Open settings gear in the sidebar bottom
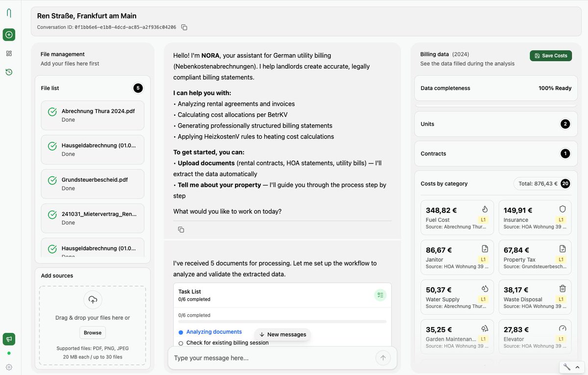588x375 pixels. point(9,367)
